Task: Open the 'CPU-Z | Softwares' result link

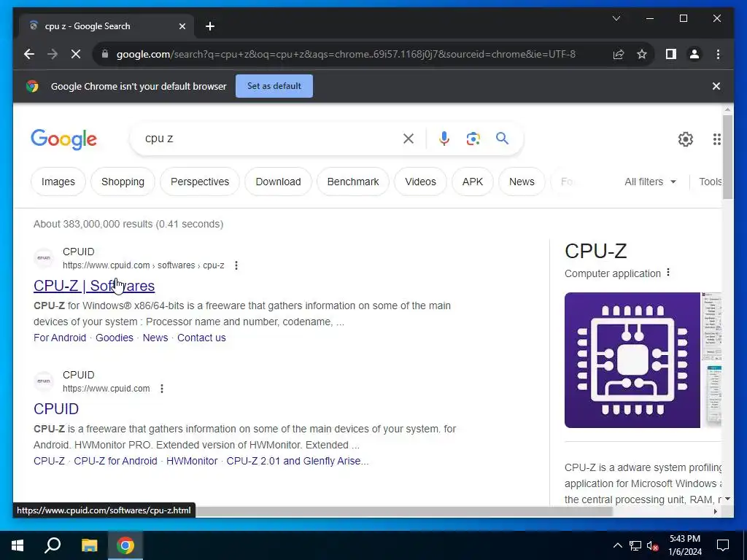Action: [94, 286]
